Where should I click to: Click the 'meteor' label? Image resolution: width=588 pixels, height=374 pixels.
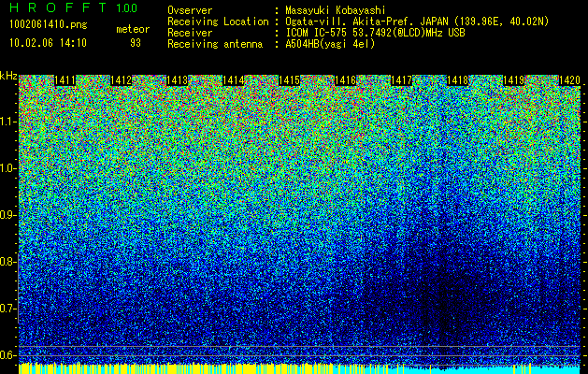tap(133, 29)
